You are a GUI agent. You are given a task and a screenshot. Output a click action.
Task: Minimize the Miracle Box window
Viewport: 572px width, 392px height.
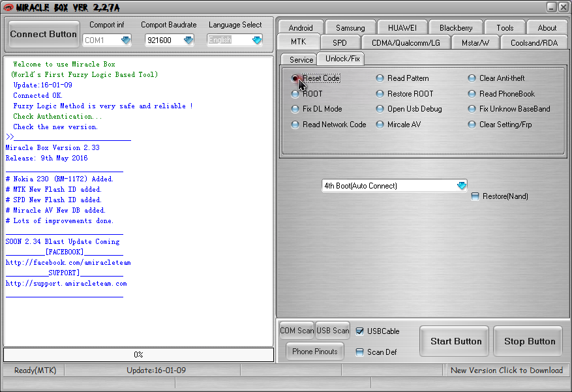pyautogui.click(x=552, y=7)
